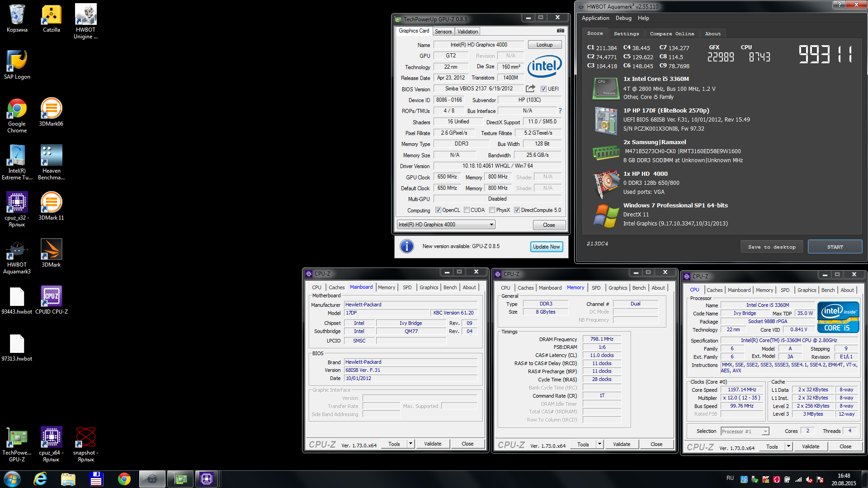Viewport: 868px width, 488px height.
Task: Open Caches tab in CPU-Z CPU window
Action: [714, 290]
